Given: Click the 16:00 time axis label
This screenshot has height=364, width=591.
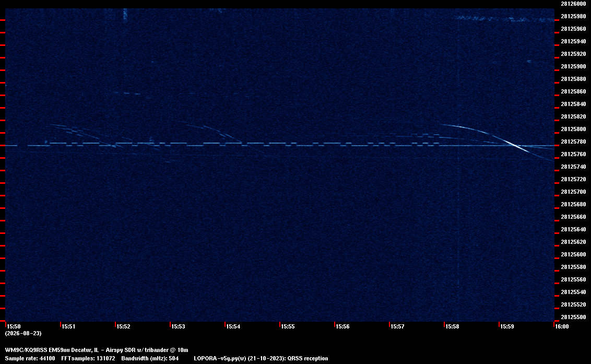Looking at the screenshot, I should point(562,326).
